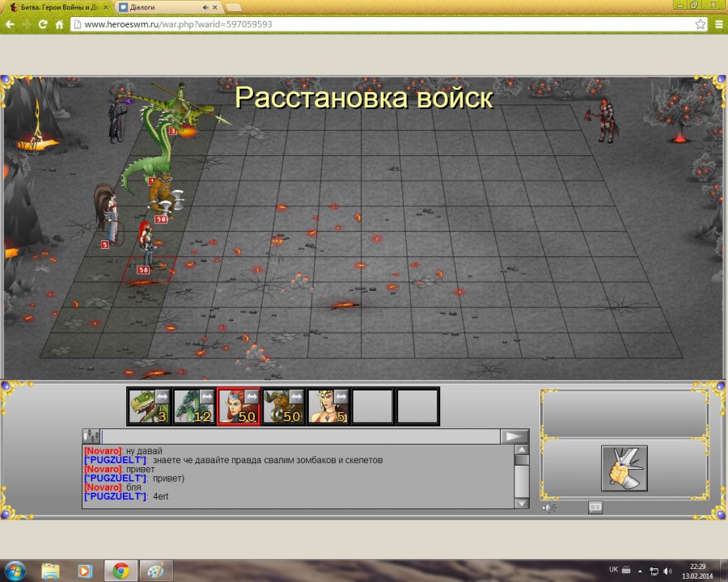The width and height of the screenshot is (728, 582).
Task: Click split arrows on lizard rider portrait
Action: click(162, 396)
